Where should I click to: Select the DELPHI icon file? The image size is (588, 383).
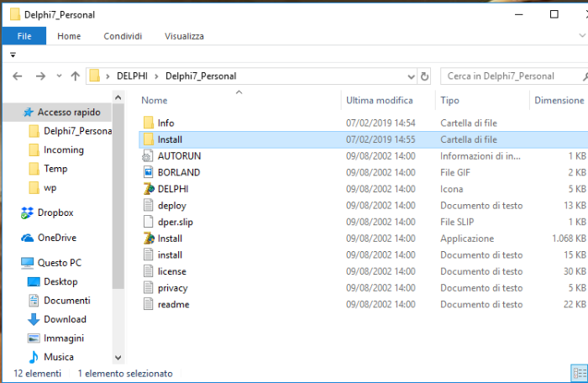pyautogui.click(x=149, y=189)
